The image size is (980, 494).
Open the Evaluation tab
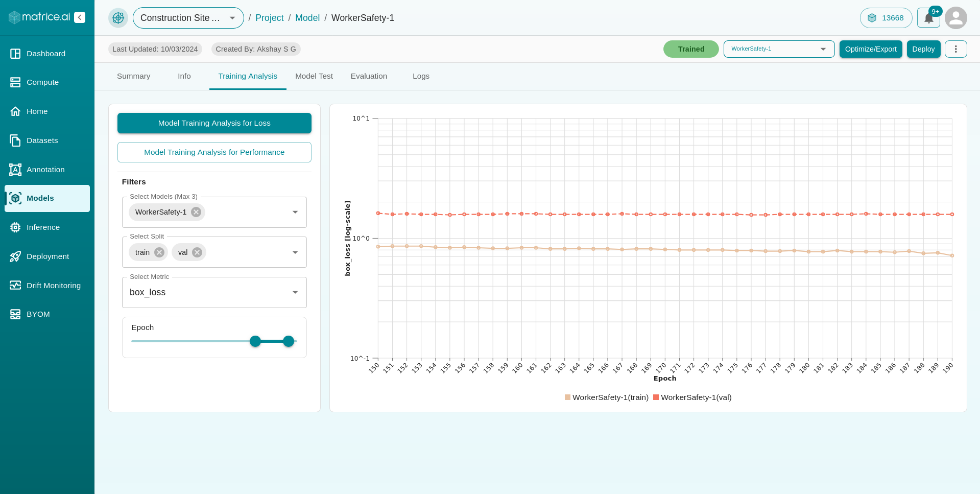(369, 76)
